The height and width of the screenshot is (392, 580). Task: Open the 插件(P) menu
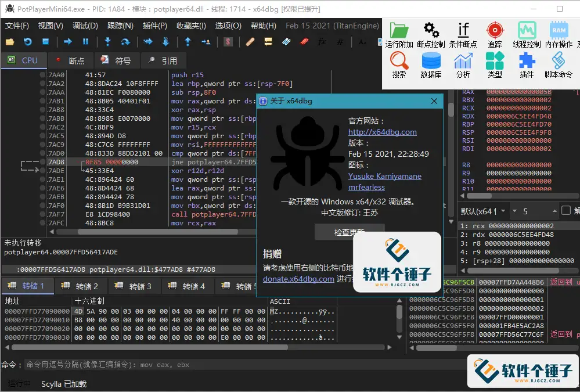[154, 26]
